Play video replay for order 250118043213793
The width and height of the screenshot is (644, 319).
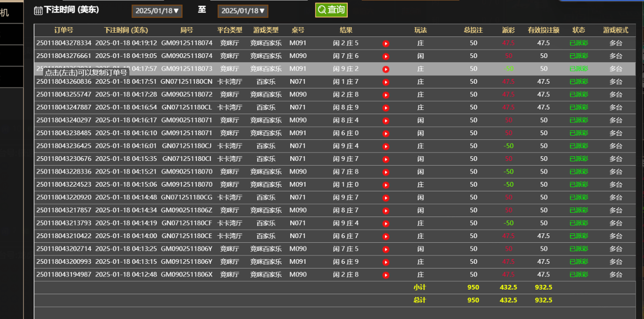pos(386,224)
